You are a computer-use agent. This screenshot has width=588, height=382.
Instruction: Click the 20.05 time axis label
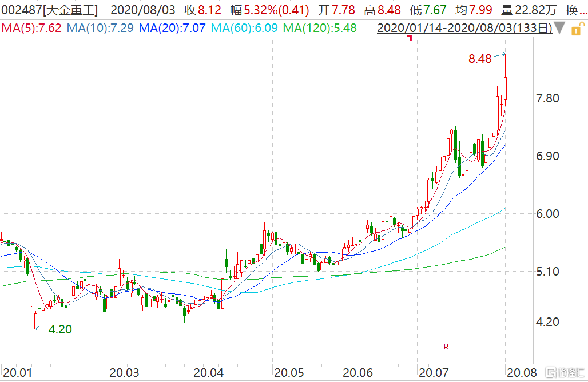[289, 373]
